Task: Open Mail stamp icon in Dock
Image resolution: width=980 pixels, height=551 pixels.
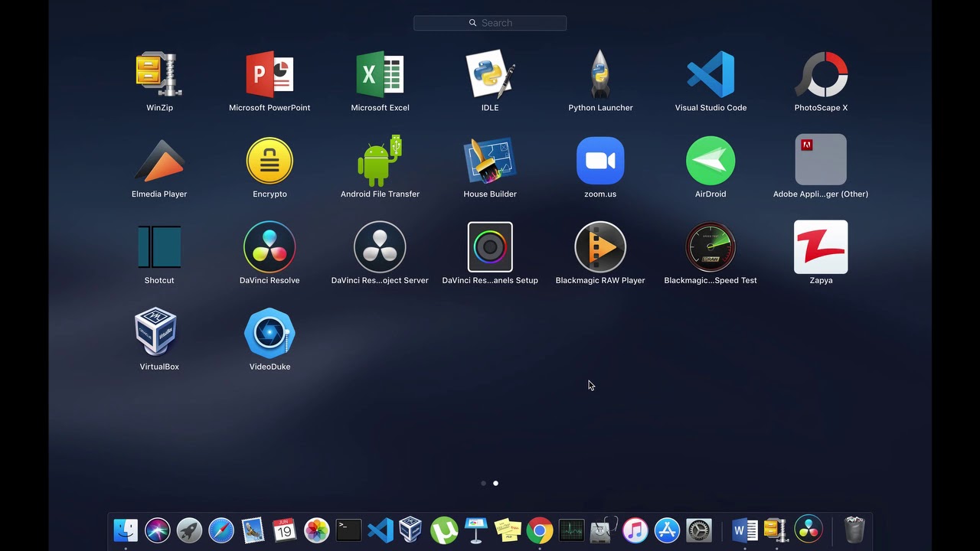Action: [x=253, y=530]
